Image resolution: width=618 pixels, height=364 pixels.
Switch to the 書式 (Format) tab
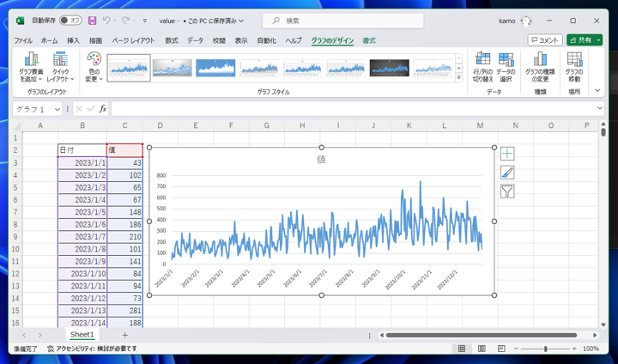[369, 40]
